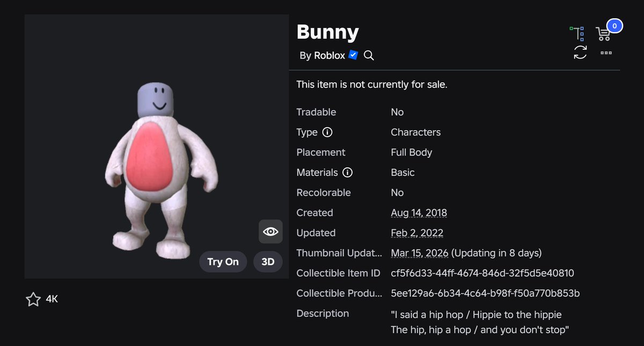The image size is (644, 346).
Task: Search creator with magnifier icon
Action: (x=369, y=55)
